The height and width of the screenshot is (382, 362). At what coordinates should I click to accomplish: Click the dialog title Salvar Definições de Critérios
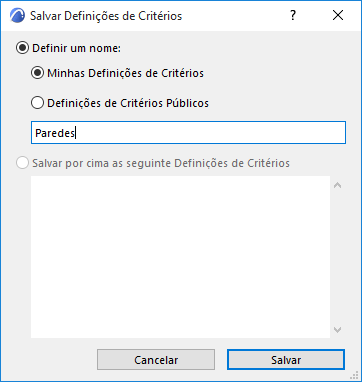[106, 16]
